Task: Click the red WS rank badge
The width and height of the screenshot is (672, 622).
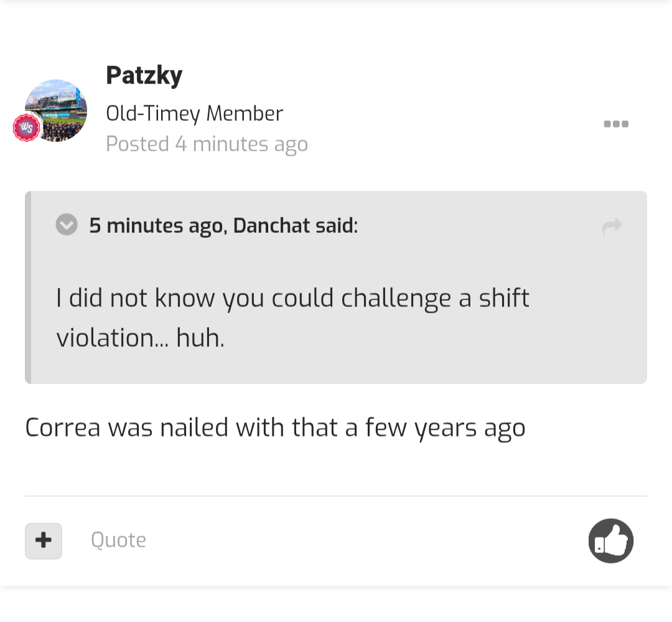Action: tap(27, 128)
